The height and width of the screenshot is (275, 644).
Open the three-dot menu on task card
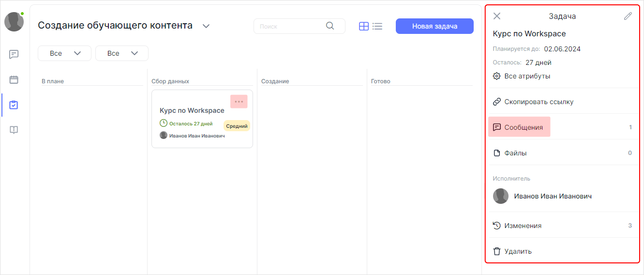pos(239,102)
